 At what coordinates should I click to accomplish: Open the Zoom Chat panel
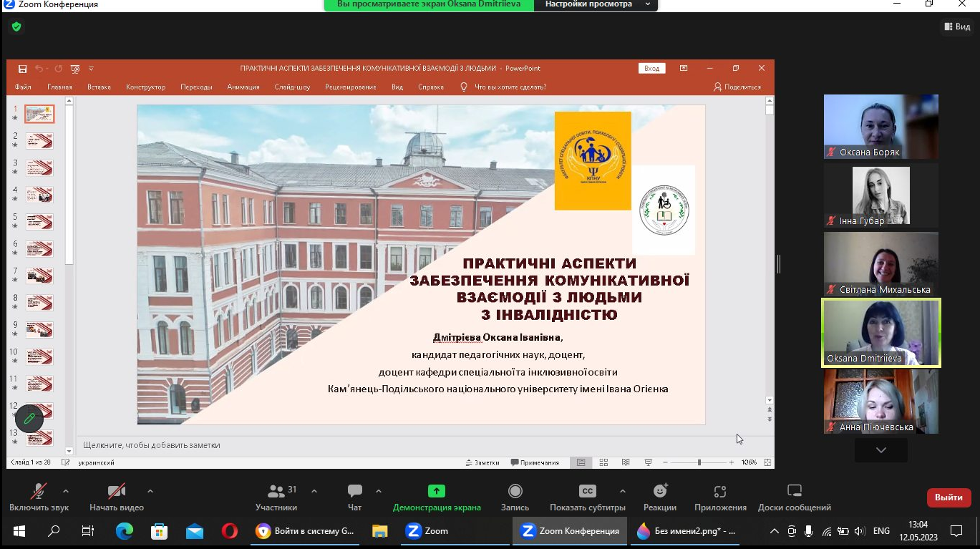coord(354,497)
